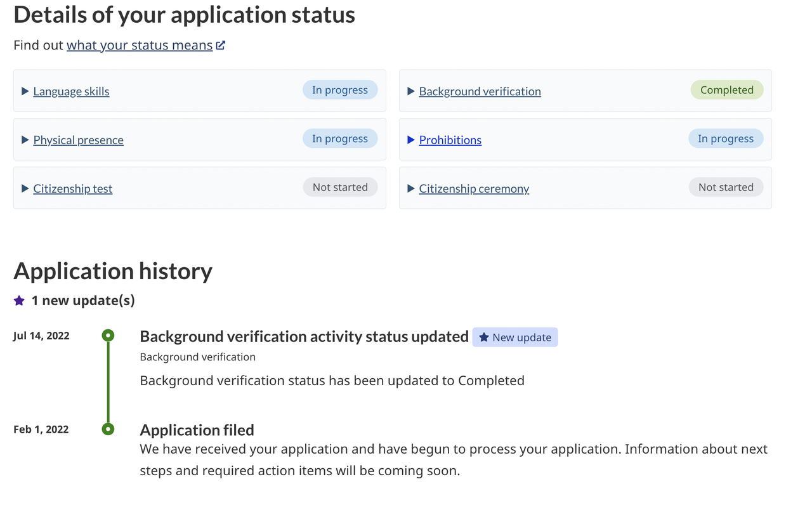Click the Prohibitions In progress badge
The image size is (812, 505).
coord(726,139)
